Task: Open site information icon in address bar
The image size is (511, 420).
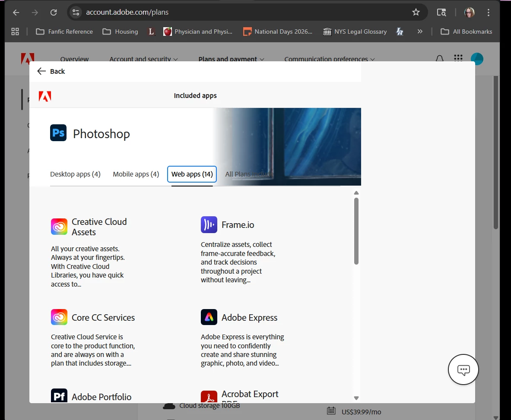Action: (x=76, y=13)
